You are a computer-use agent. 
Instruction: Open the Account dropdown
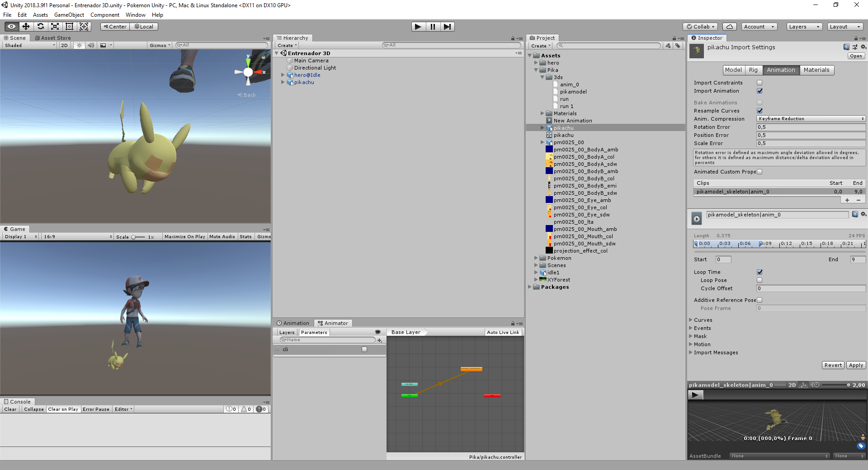(x=759, y=27)
